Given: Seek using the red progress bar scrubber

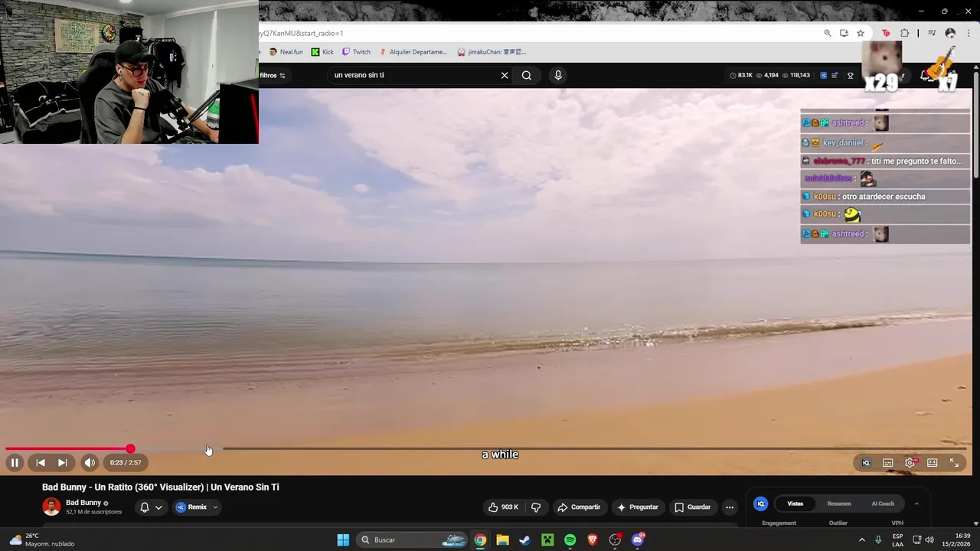Looking at the screenshot, I should pos(131,449).
